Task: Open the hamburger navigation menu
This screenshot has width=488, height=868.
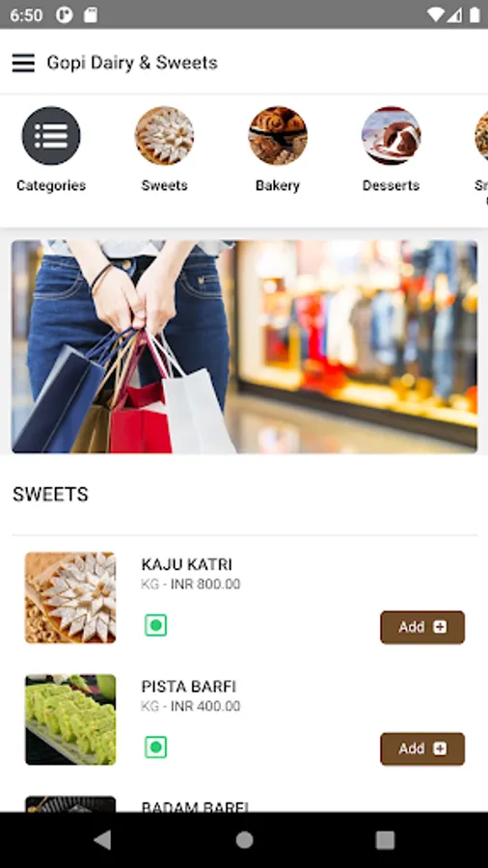Action: coord(23,63)
